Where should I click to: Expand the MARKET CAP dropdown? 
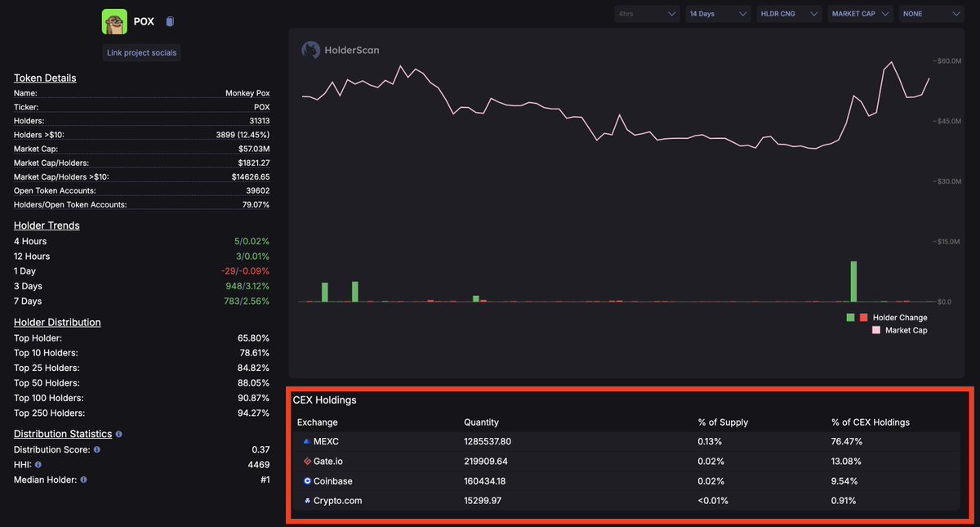tap(859, 14)
